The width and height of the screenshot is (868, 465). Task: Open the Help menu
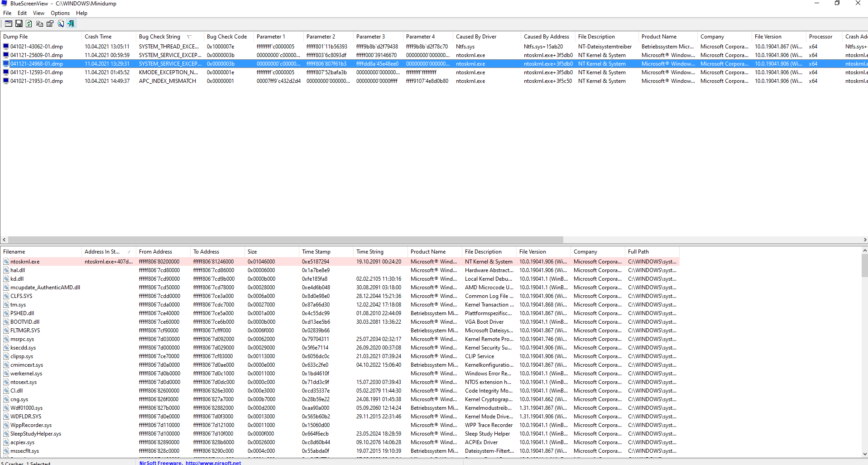(x=82, y=13)
